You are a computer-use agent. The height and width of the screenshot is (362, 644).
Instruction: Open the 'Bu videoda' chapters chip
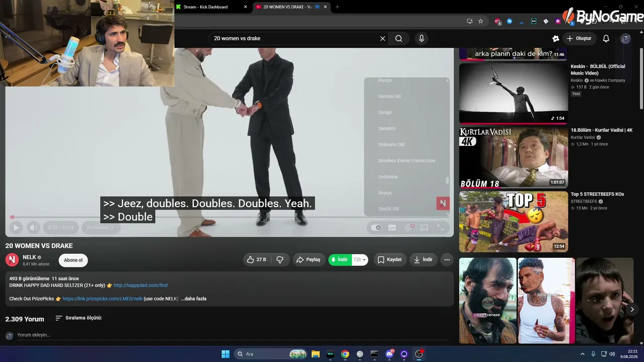101,228
